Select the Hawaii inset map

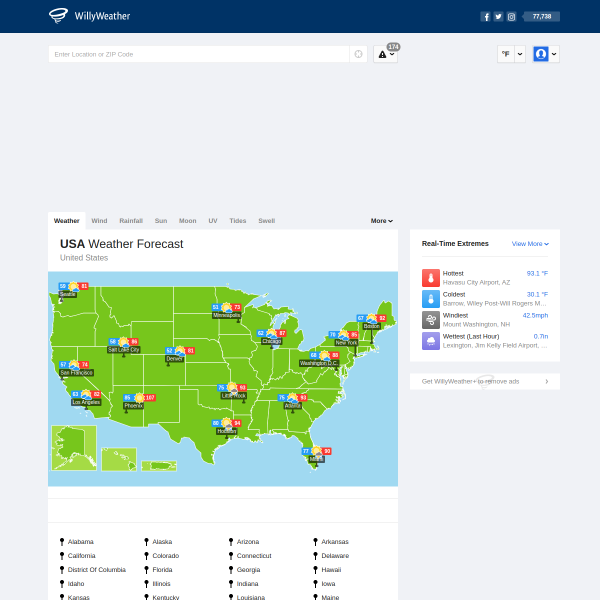point(119,459)
